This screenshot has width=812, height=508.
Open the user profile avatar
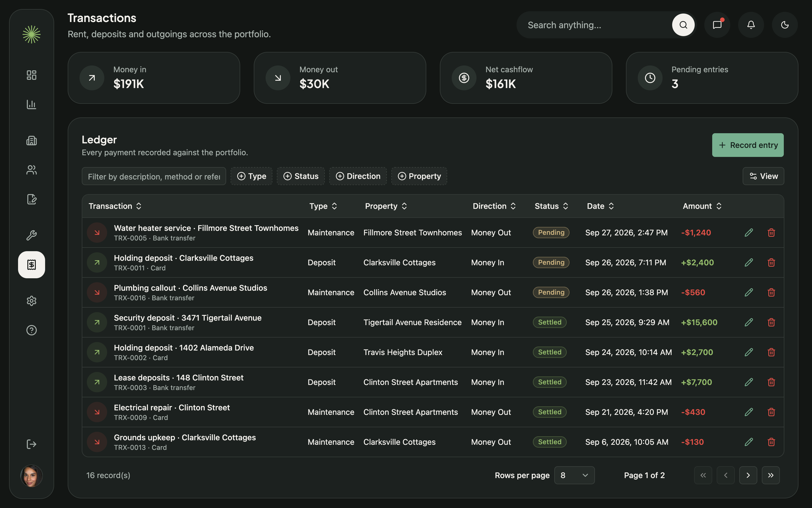point(32,476)
